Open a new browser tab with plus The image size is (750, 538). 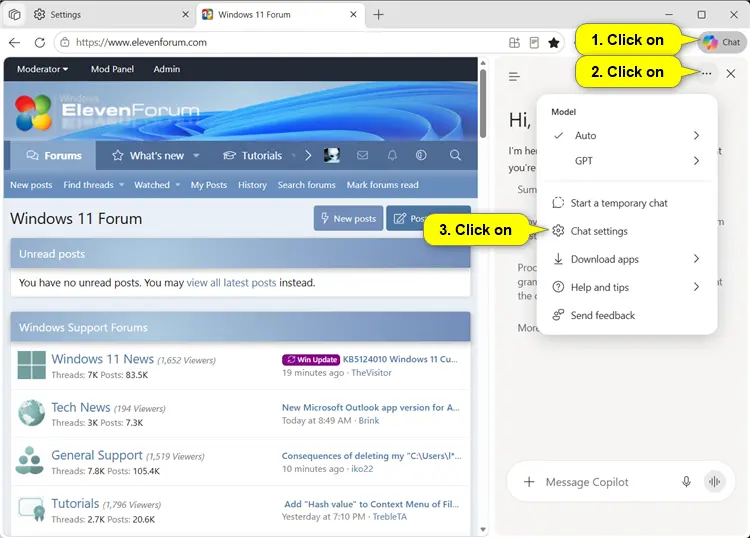[x=378, y=15]
